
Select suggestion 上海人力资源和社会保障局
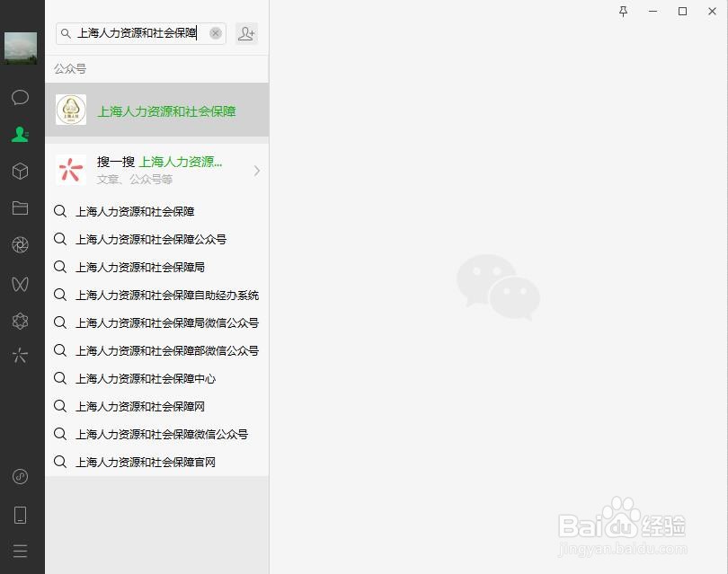click(x=157, y=268)
